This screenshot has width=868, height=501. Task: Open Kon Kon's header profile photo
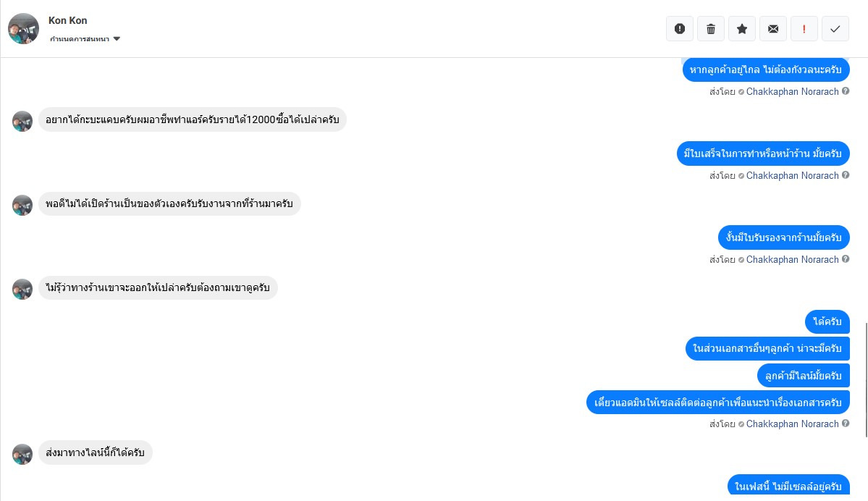click(23, 29)
